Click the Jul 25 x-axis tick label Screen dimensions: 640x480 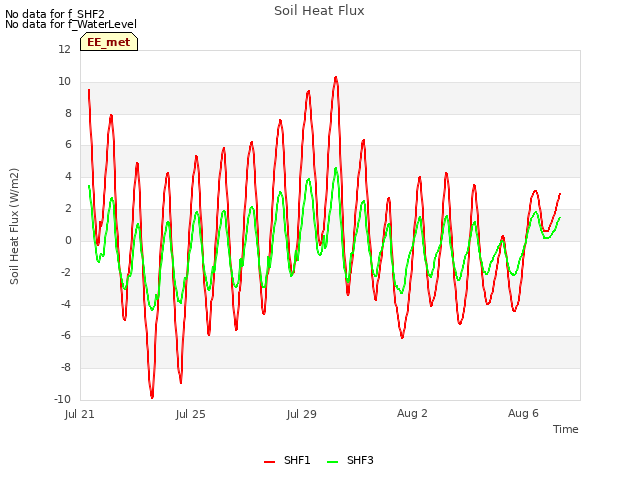[x=191, y=414]
